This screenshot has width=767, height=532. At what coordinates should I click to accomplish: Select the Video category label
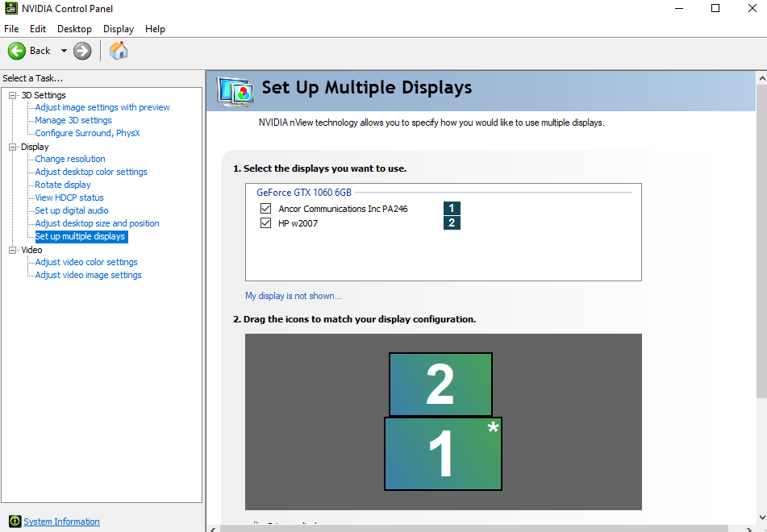point(31,250)
